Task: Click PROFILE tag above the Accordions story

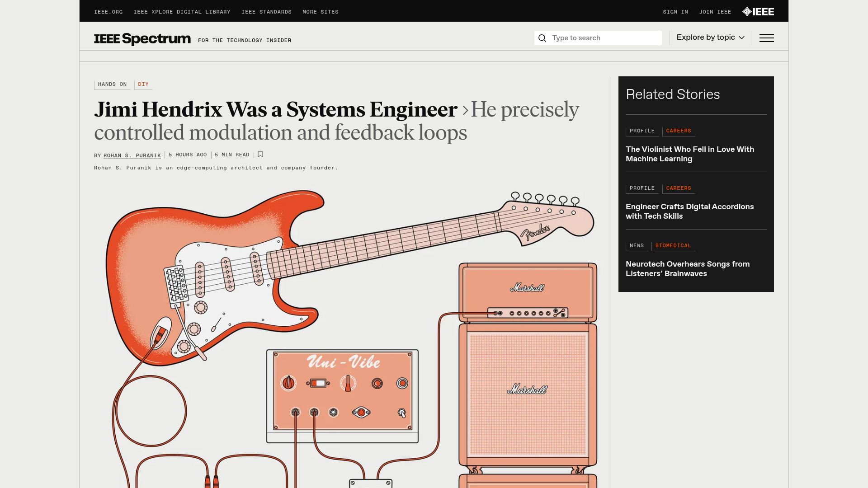Action: [642, 188]
